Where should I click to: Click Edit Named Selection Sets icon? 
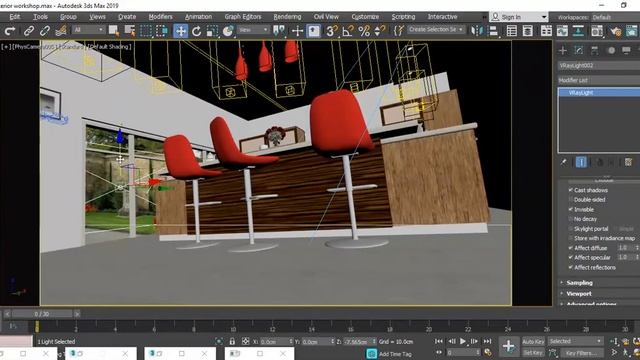pos(399,31)
